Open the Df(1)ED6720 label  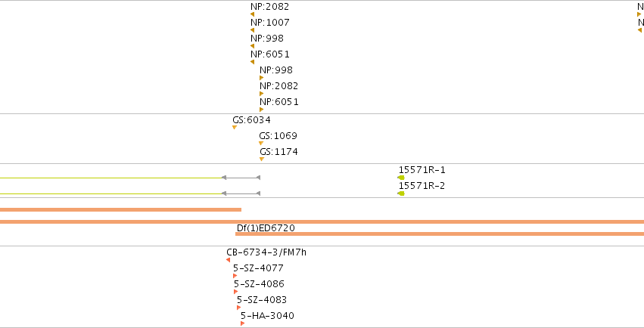pos(266,228)
